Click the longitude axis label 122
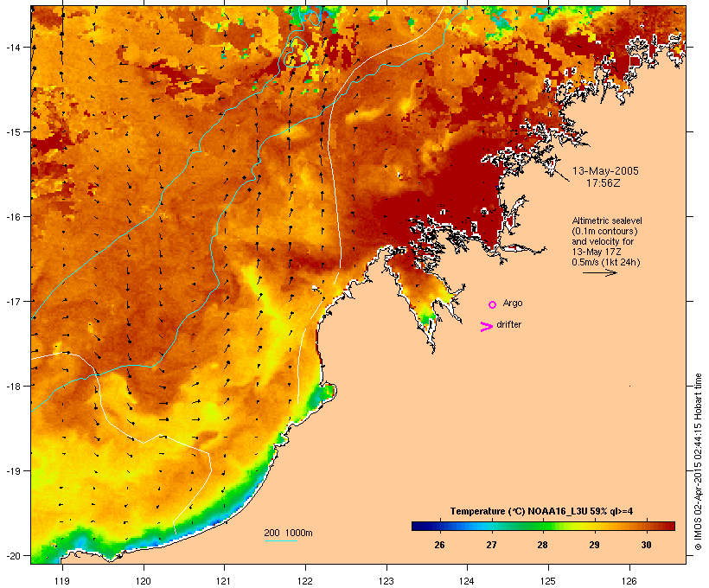The image size is (709, 588). (x=305, y=581)
